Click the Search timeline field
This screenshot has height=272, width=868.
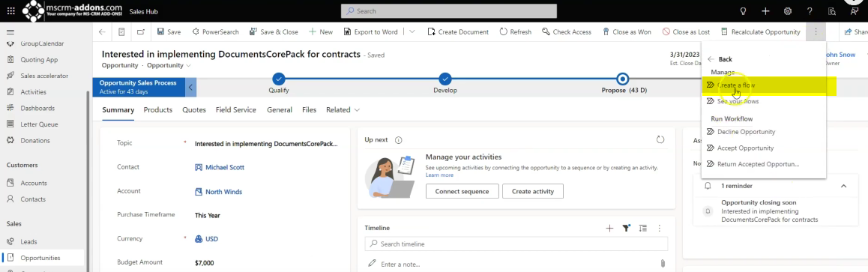point(516,244)
